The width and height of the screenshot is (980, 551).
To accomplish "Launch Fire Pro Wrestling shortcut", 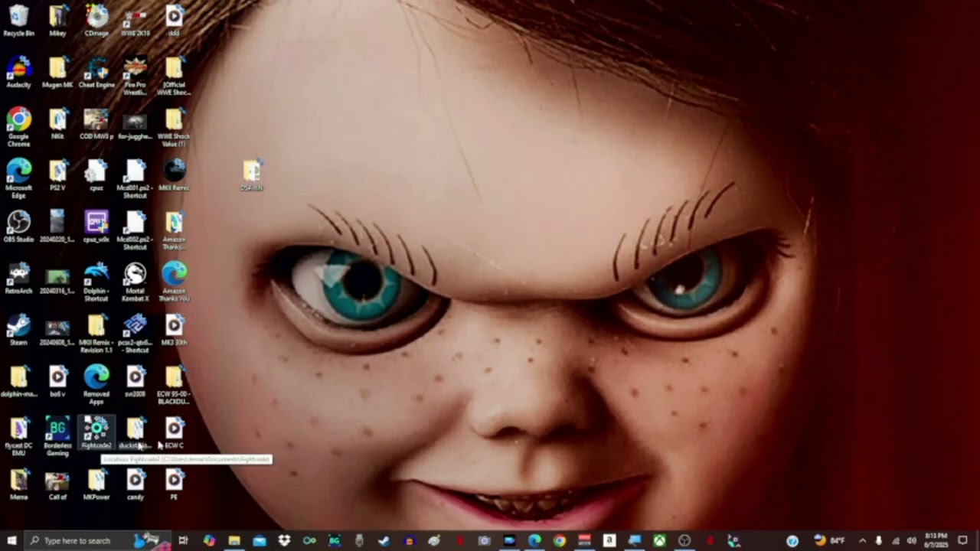I will coord(136,76).
